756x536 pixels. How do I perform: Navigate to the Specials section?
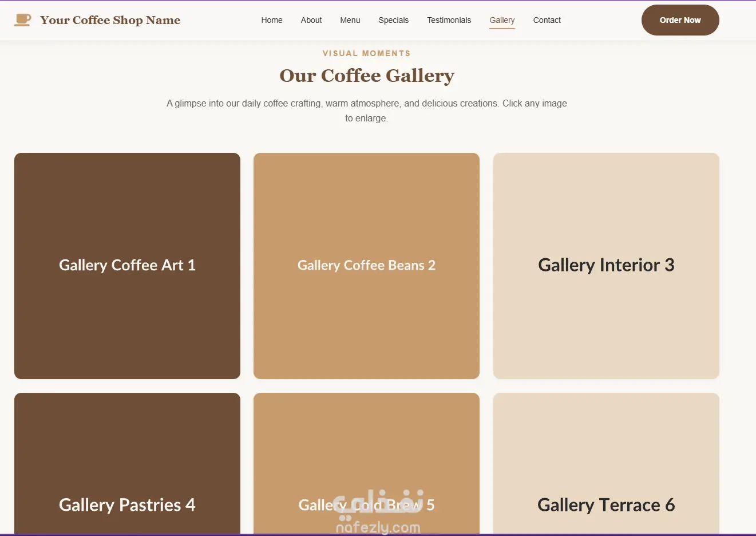click(394, 20)
